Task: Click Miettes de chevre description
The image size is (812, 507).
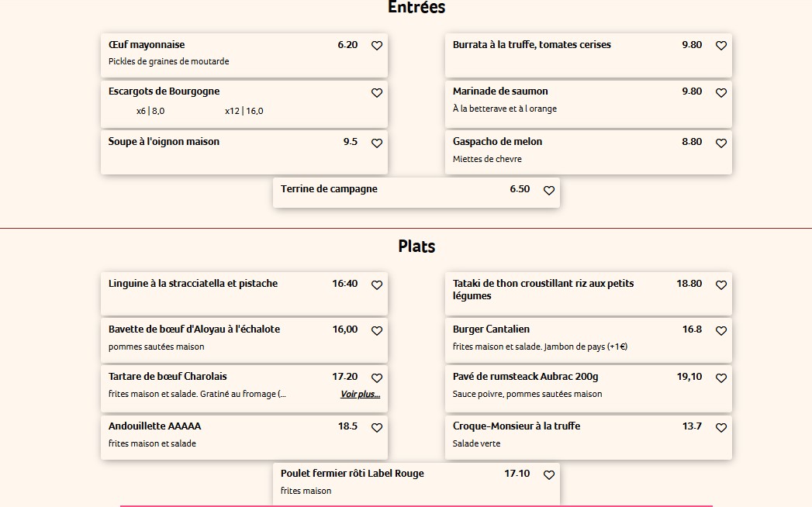Action: coord(487,159)
